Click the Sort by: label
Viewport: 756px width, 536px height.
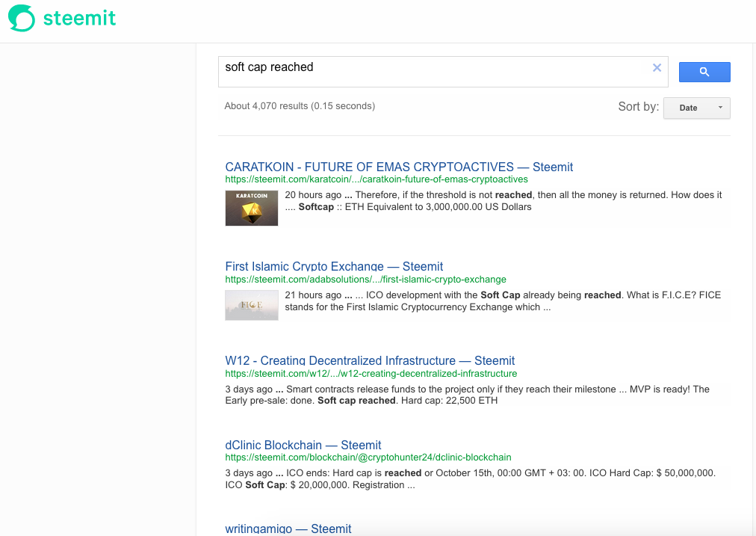click(x=639, y=107)
